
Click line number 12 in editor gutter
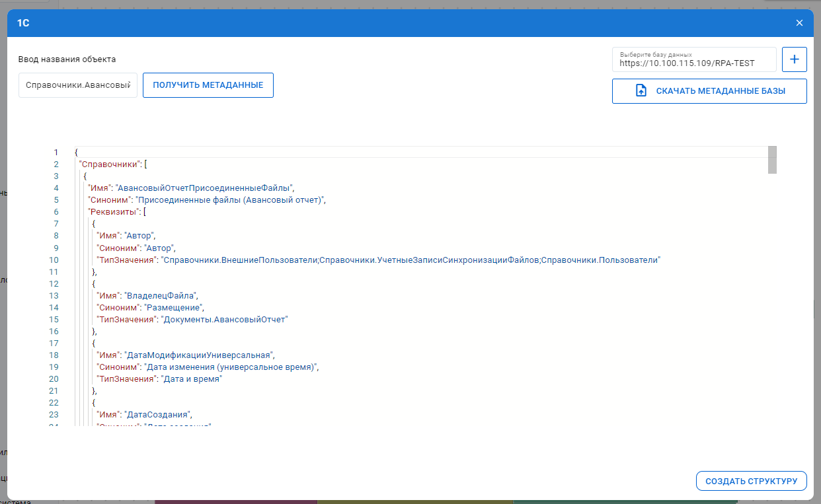(54, 284)
